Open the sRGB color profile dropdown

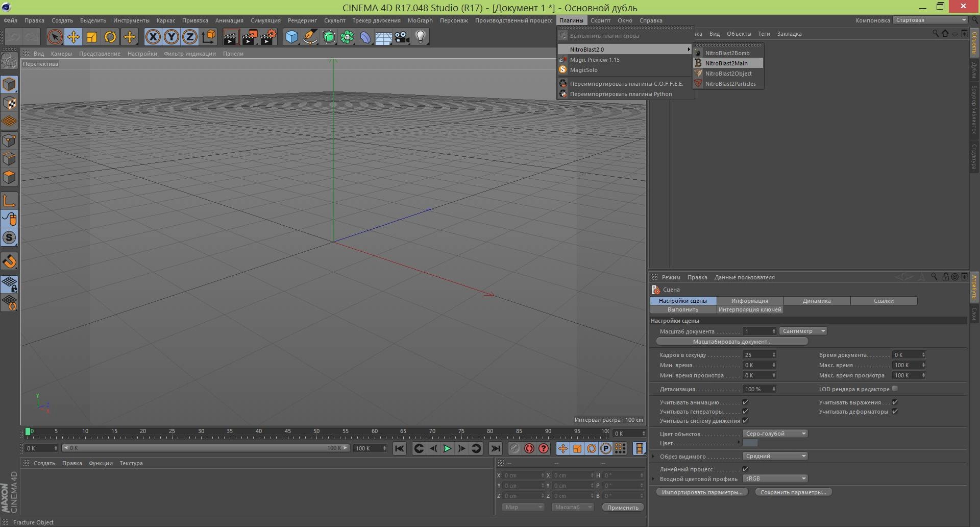pos(775,478)
